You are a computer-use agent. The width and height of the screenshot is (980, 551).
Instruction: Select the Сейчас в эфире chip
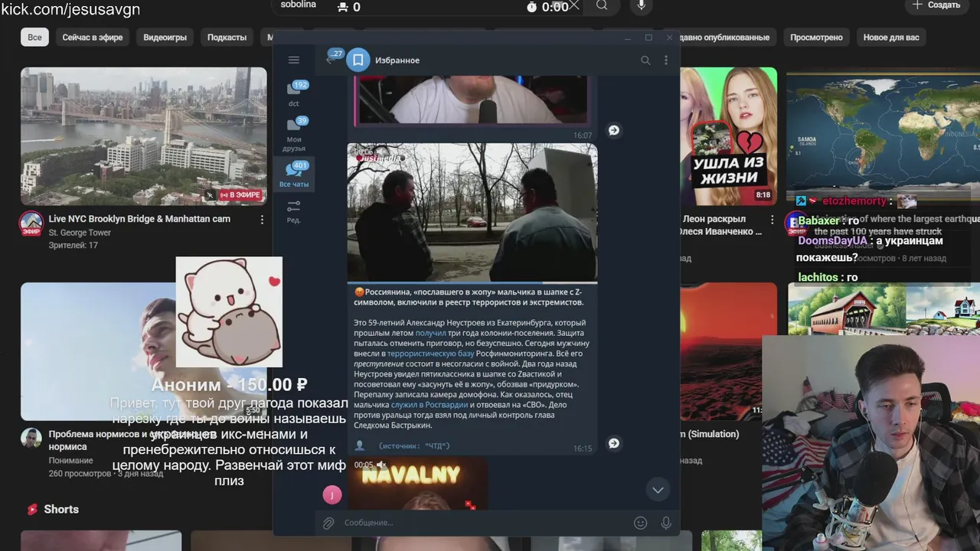click(93, 37)
